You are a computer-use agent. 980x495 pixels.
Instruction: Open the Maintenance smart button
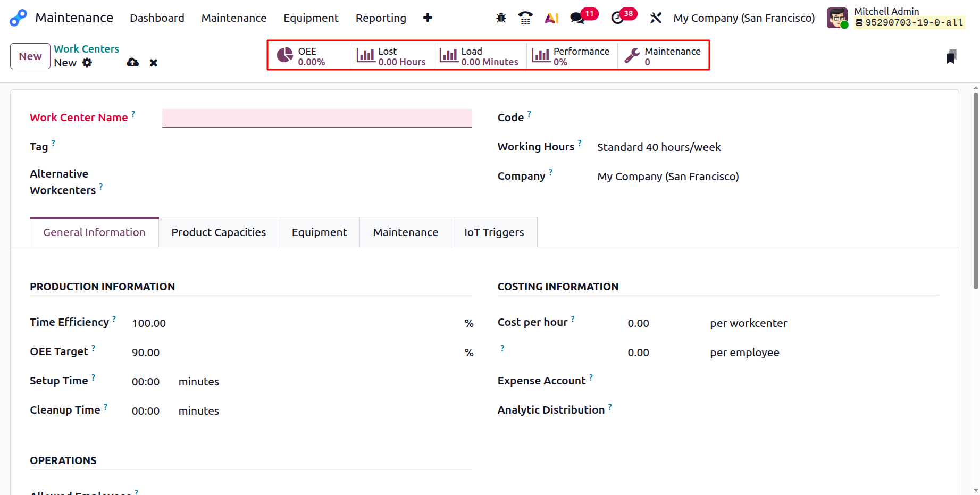point(663,55)
